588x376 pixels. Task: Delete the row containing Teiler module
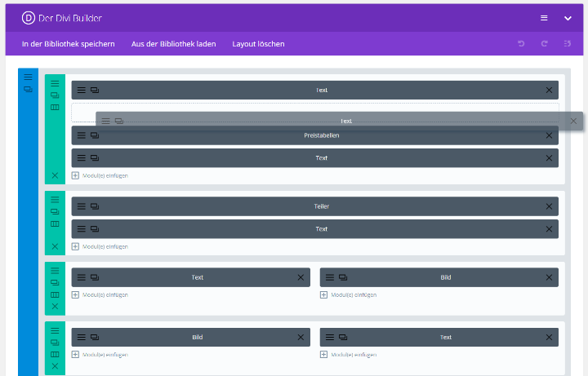pos(55,246)
